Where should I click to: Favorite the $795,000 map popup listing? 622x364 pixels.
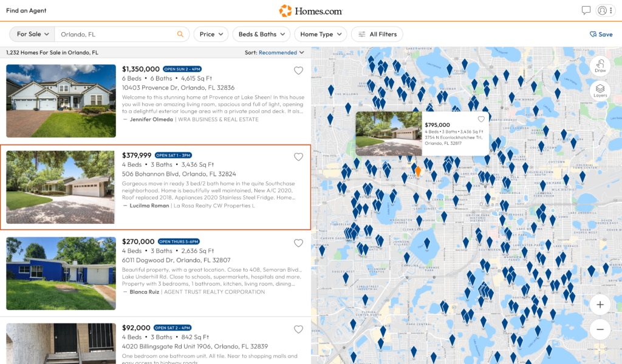pos(482,120)
